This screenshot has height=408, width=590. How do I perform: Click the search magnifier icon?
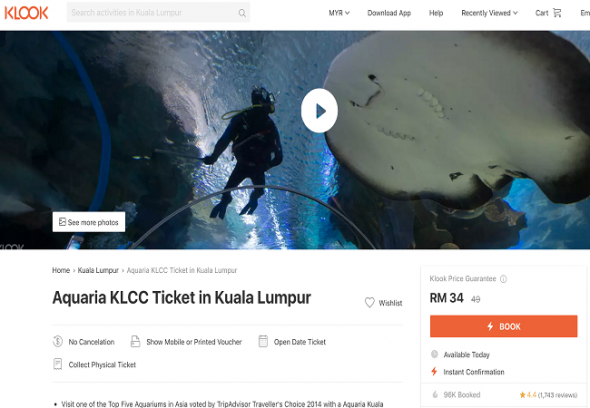click(242, 13)
